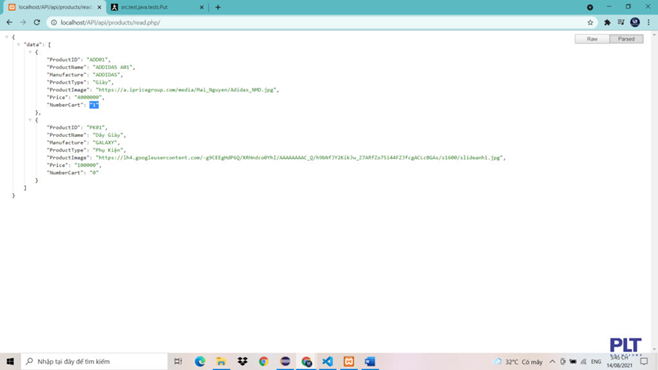Viewport: 658px width, 370px height.
Task: Open the Windows Start menu
Action: click(10, 361)
